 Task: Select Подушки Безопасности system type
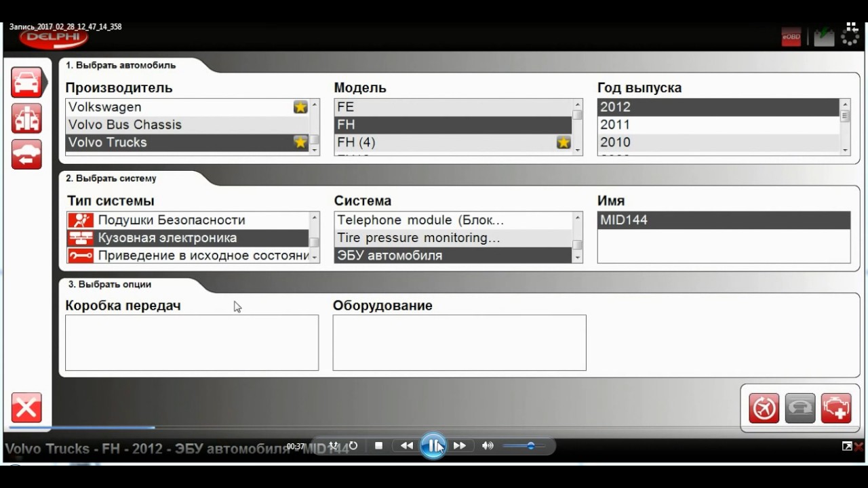click(188, 220)
